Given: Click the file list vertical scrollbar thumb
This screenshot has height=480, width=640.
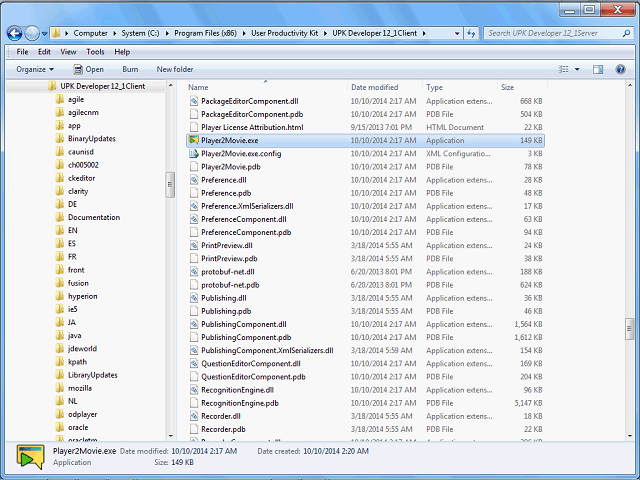Looking at the screenshot, I should (x=630, y=329).
